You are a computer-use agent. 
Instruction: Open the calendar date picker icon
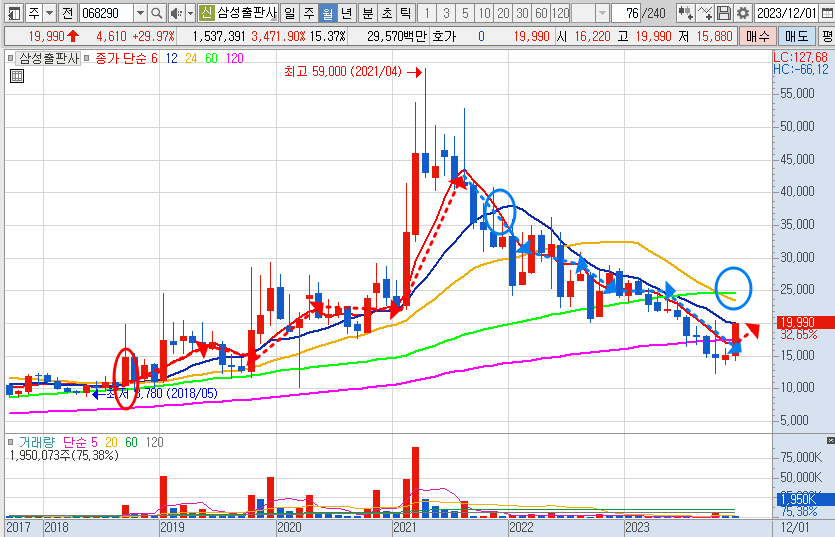pyautogui.click(x=827, y=13)
